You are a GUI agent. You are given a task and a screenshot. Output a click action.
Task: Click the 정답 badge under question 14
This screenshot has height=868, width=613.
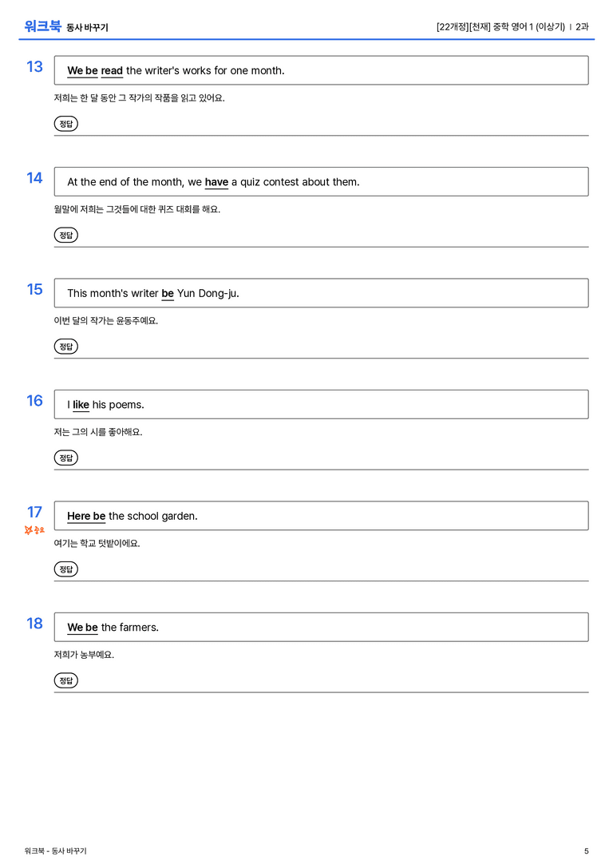pyautogui.click(x=65, y=236)
